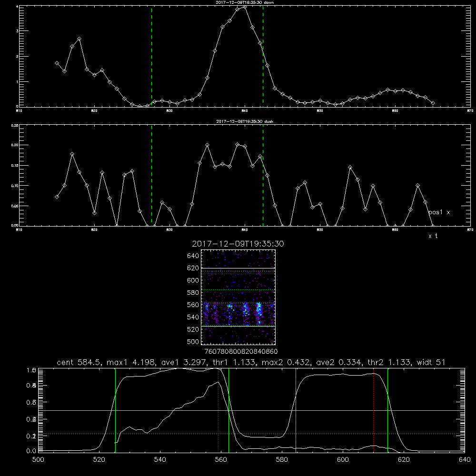Click x-axis label 560 on bottom plot
This screenshot has width=476, height=476.
click(221, 460)
